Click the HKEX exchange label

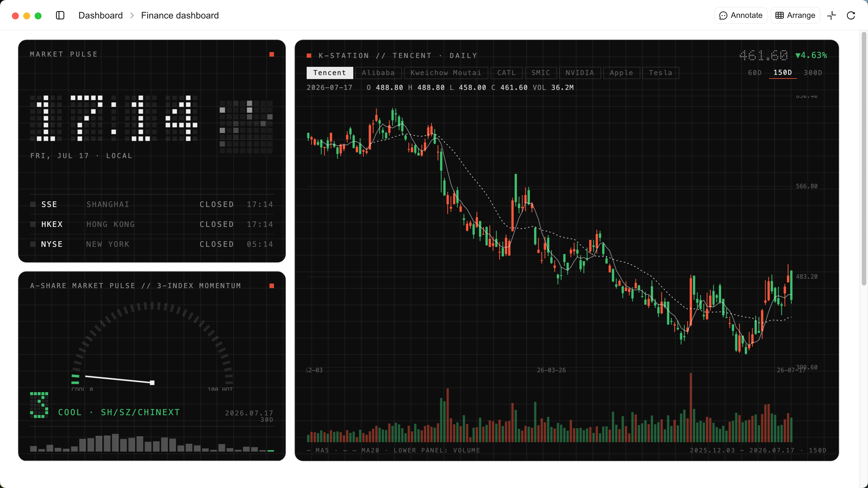click(x=52, y=224)
